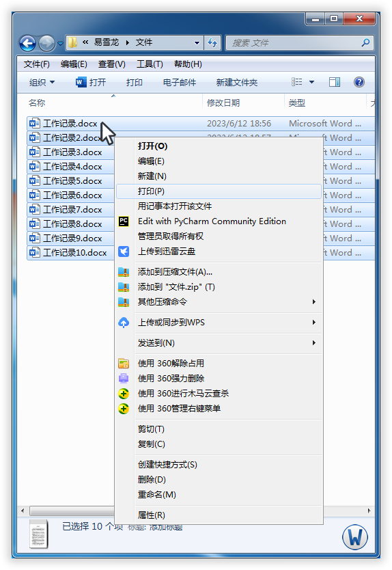
Task: Click 360 icon beside 管理右键菜单
Action: (x=124, y=409)
